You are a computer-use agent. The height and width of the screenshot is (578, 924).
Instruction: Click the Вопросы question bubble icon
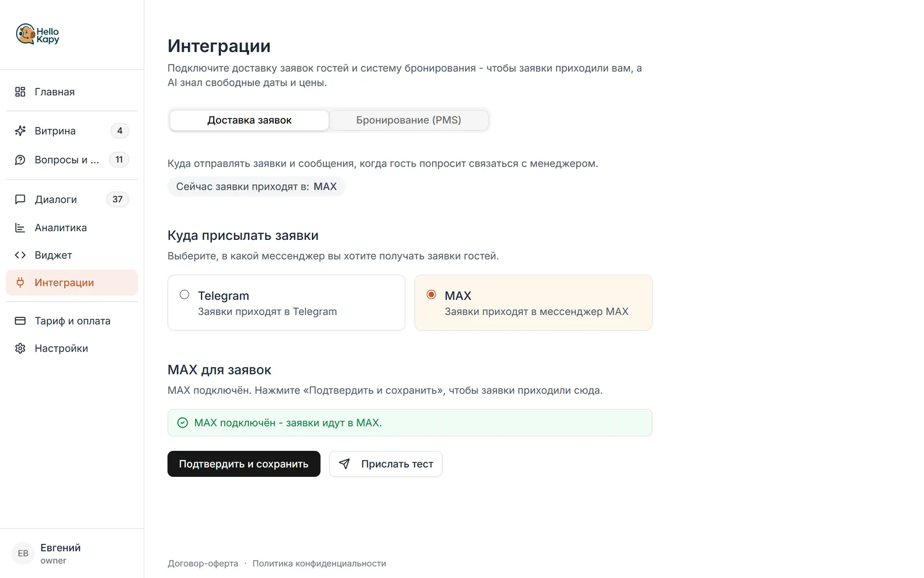[20, 160]
